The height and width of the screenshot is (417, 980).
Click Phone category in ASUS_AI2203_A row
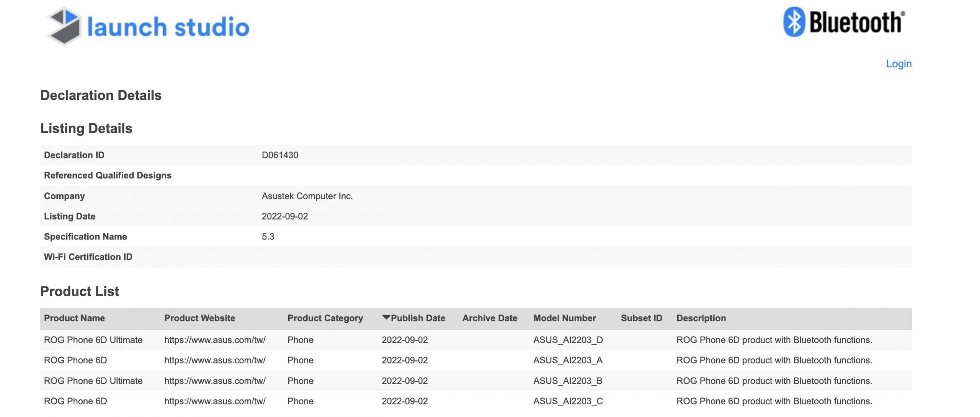point(301,360)
